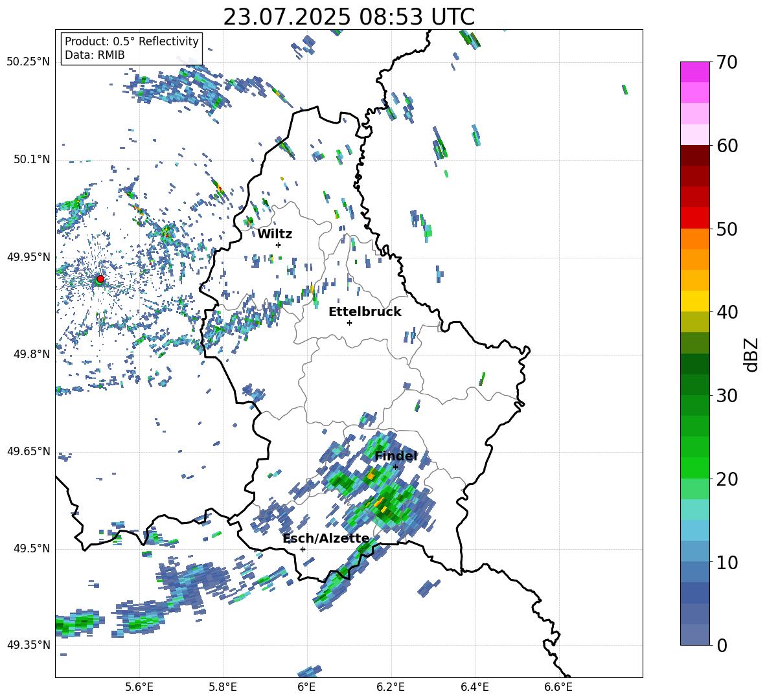The height and width of the screenshot is (700, 767).
Task: Click the 6.6°E longitude label
Action: tap(558, 687)
